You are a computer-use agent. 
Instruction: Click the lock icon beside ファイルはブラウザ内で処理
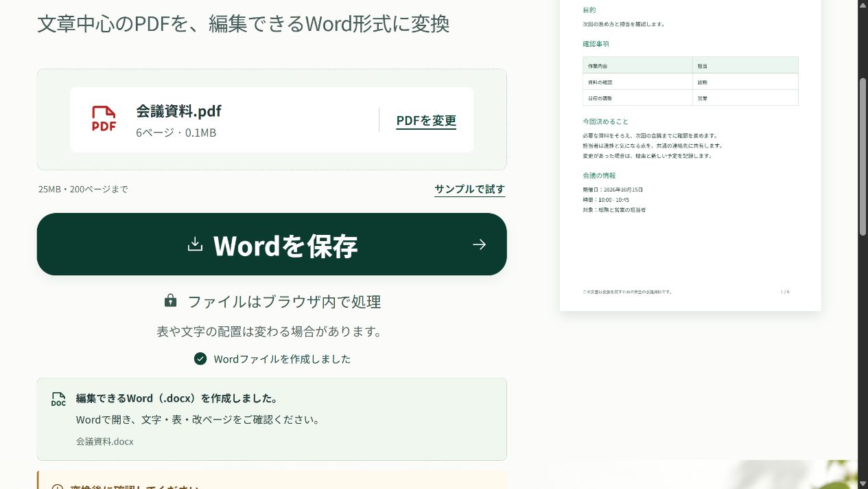(170, 301)
